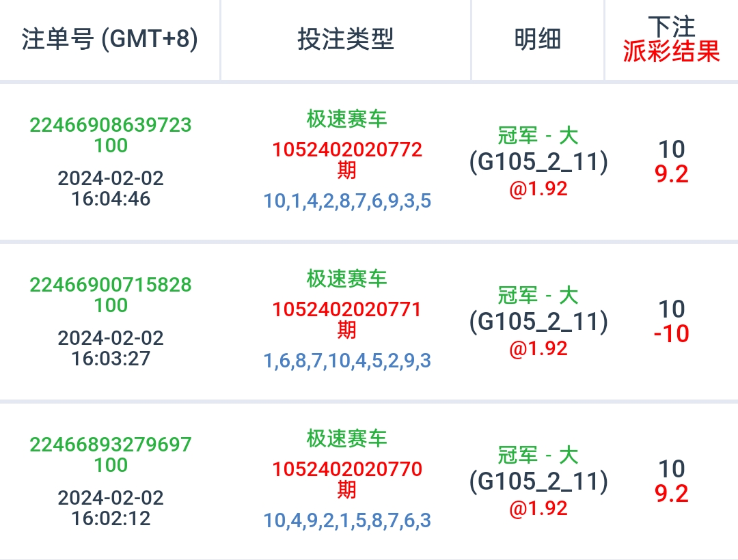Click the 注单号 (GMT+8) column header

[x=110, y=40]
